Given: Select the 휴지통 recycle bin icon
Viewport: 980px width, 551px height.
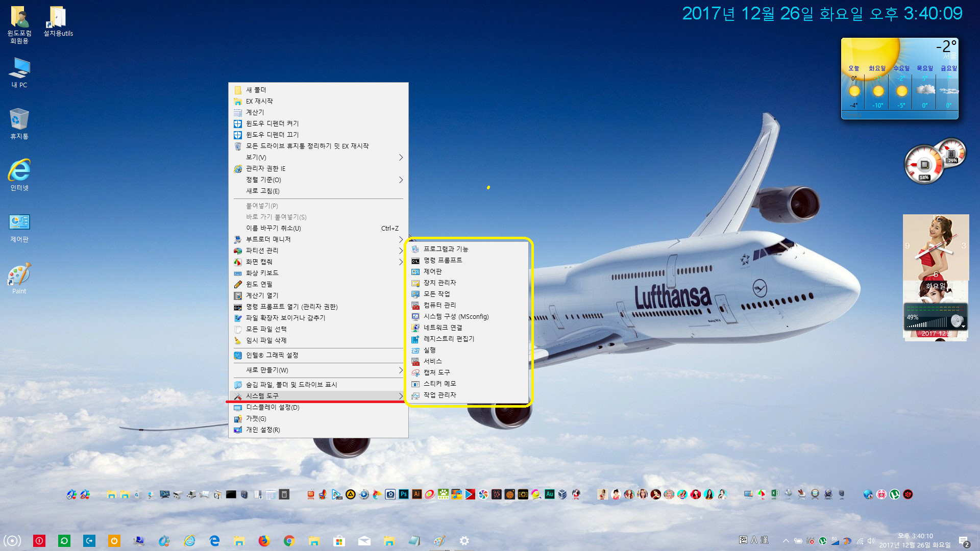Looking at the screenshot, I should (19, 123).
